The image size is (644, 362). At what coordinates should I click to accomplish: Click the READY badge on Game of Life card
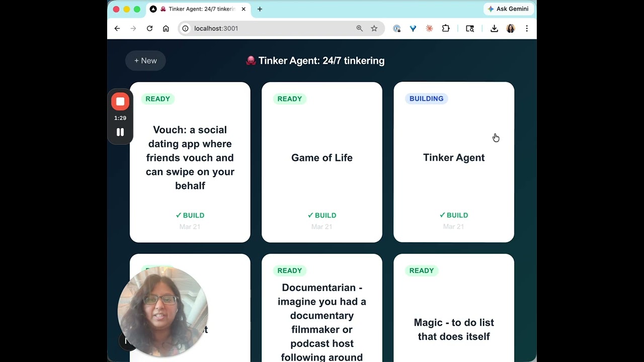point(290,99)
